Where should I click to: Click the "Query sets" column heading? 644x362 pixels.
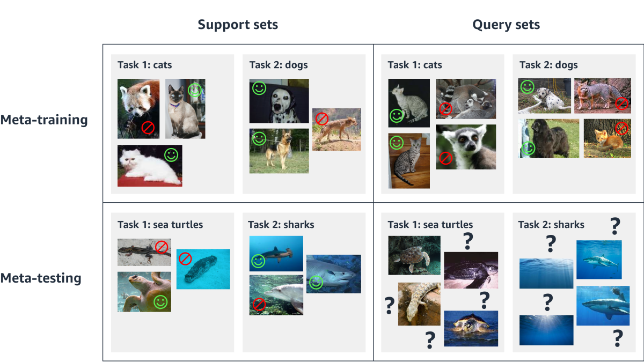[x=506, y=25]
